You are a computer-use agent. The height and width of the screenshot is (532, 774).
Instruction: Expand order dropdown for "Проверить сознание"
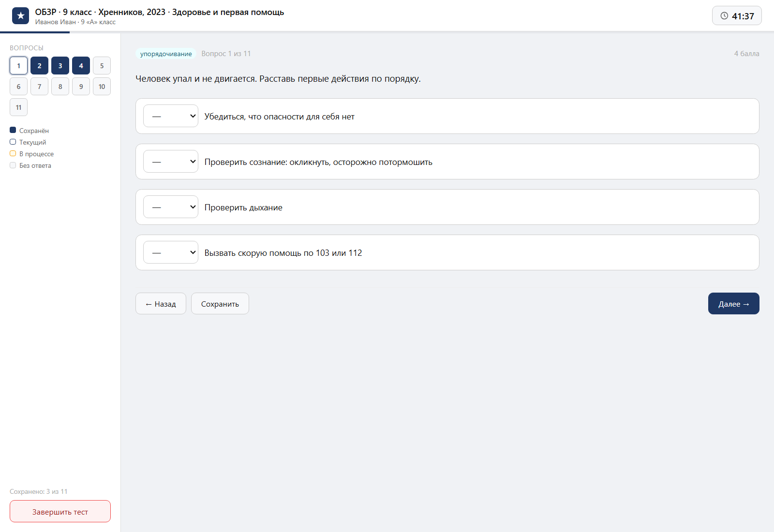pos(171,162)
